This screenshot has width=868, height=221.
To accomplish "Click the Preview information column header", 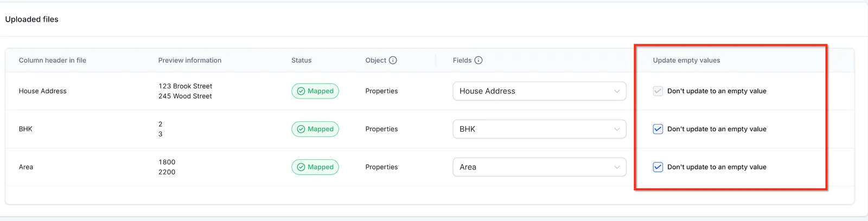I will [190, 60].
